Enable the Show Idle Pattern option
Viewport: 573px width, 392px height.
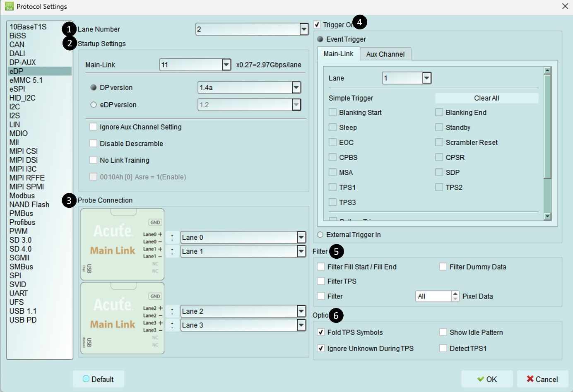click(x=443, y=332)
